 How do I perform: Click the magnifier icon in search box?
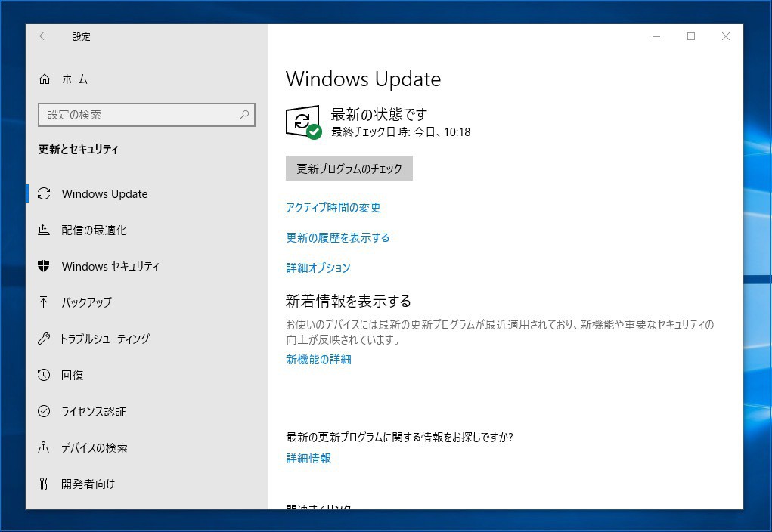click(243, 115)
